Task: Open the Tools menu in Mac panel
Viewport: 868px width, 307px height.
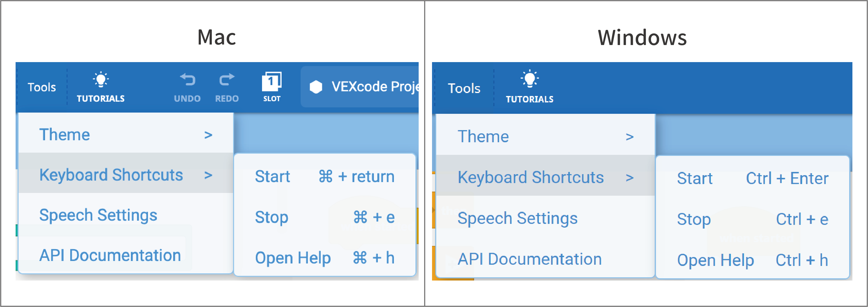Action: tap(42, 87)
